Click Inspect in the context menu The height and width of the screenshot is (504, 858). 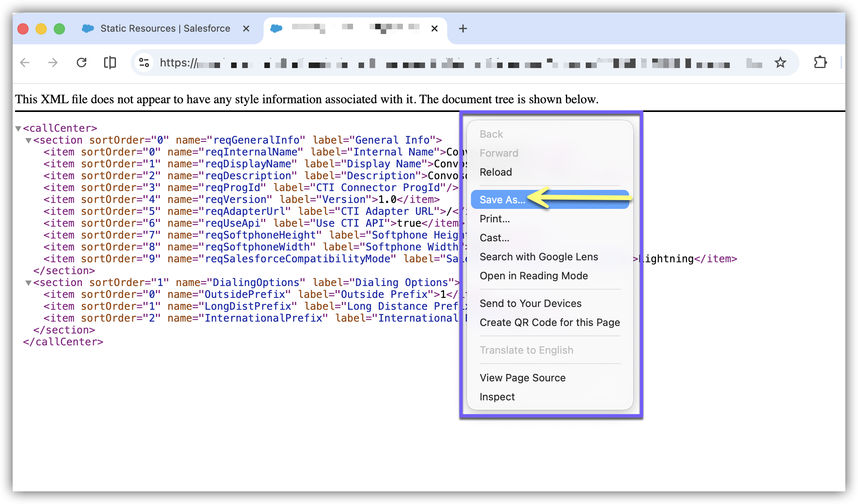pyautogui.click(x=497, y=397)
